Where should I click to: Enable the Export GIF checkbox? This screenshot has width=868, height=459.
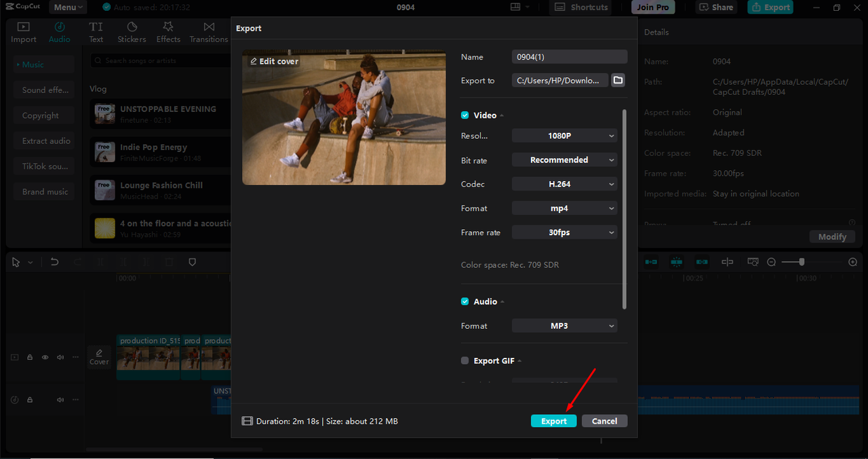click(465, 361)
